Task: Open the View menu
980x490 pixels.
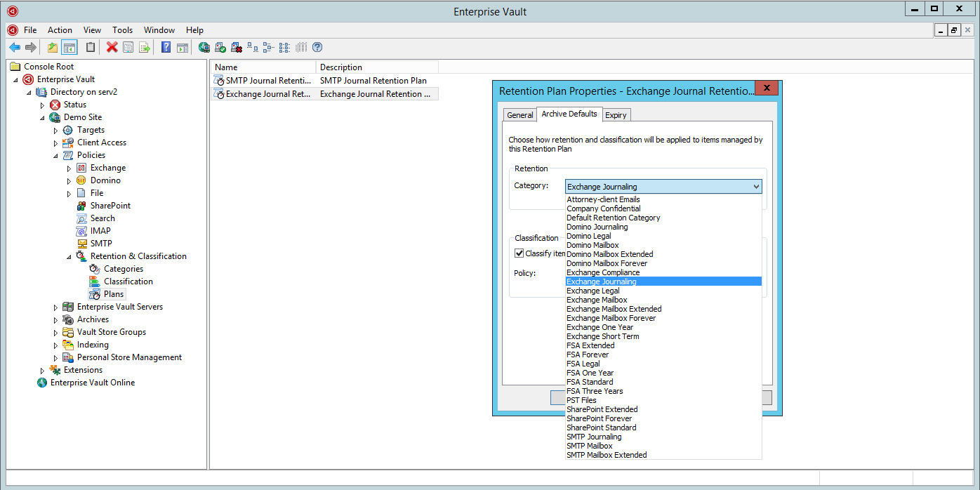Action: (x=92, y=30)
